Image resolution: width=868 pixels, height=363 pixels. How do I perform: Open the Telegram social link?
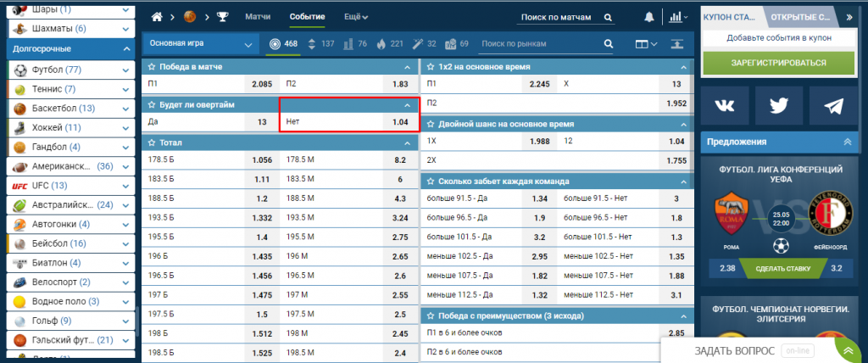click(833, 105)
